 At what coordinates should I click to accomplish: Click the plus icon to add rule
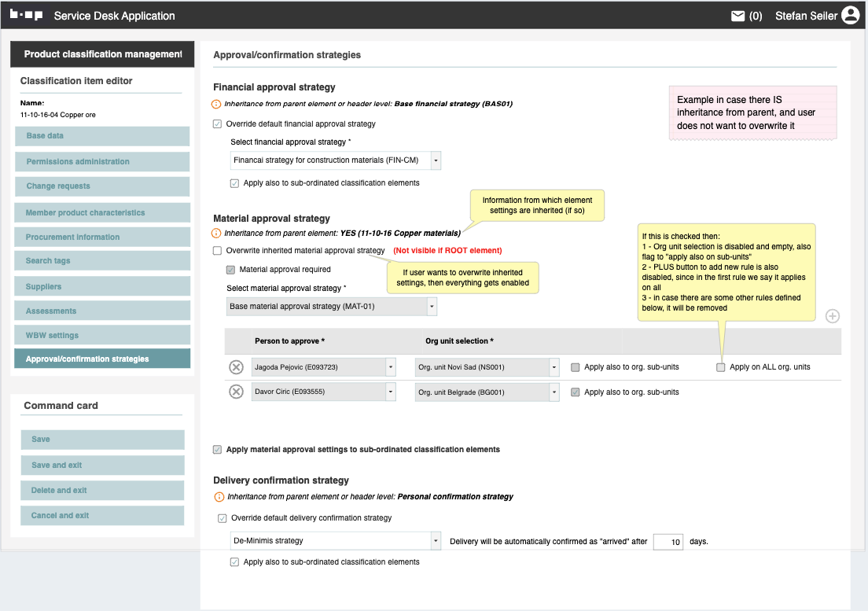coord(833,316)
